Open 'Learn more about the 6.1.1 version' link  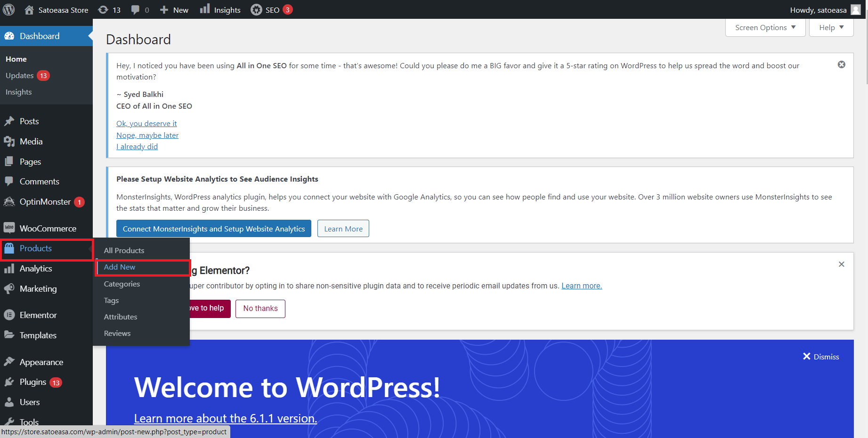[226, 418]
